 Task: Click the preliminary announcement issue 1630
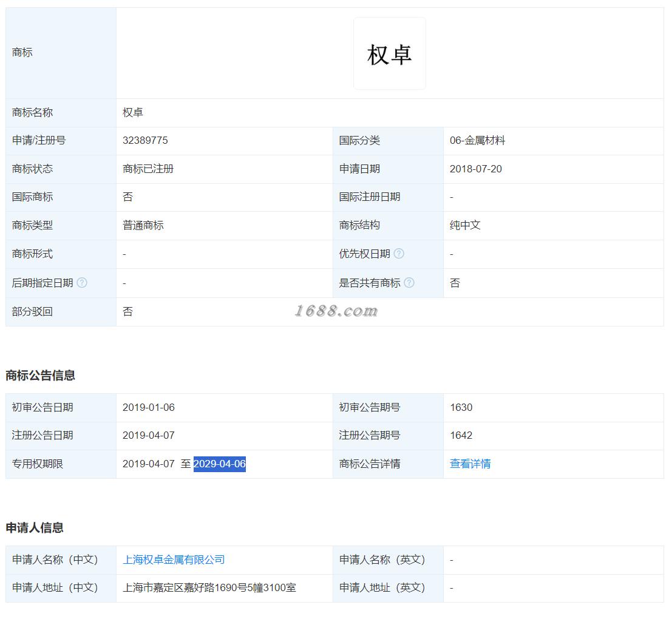[x=461, y=407]
